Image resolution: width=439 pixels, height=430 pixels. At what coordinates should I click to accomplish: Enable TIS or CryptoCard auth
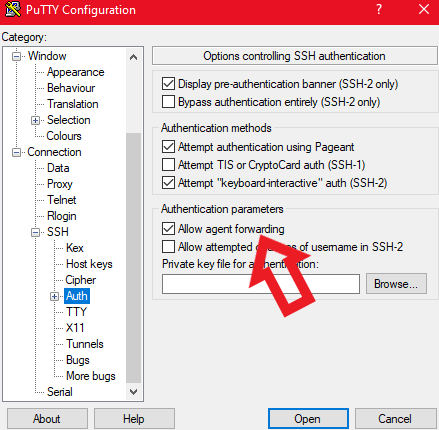tap(168, 165)
